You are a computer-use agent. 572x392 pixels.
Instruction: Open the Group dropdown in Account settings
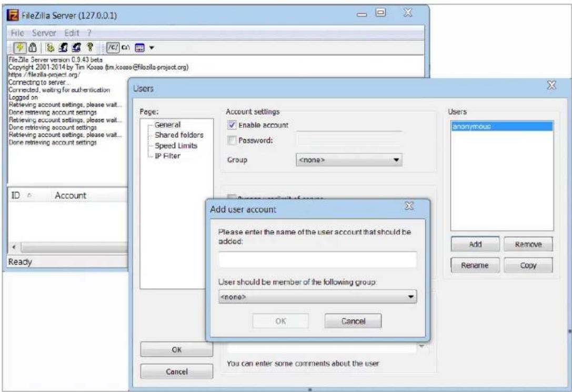point(349,160)
